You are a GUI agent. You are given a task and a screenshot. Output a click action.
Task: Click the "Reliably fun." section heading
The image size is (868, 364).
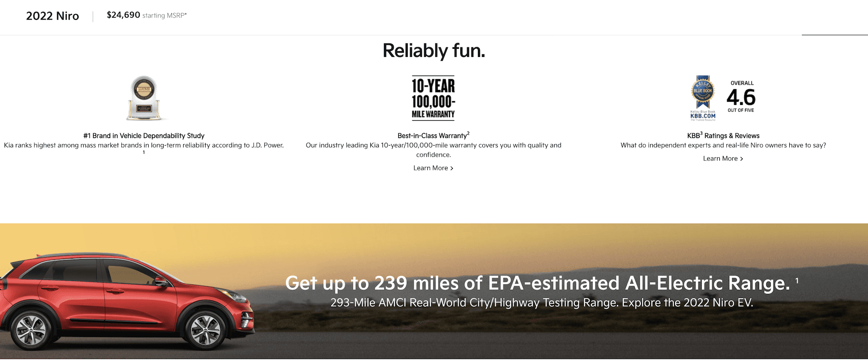pyautogui.click(x=434, y=51)
